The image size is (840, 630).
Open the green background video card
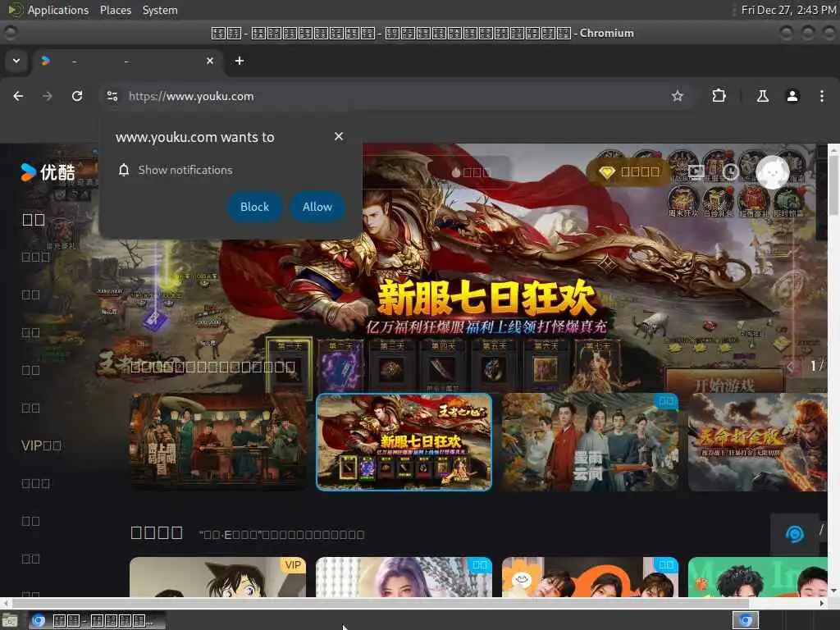click(x=757, y=577)
